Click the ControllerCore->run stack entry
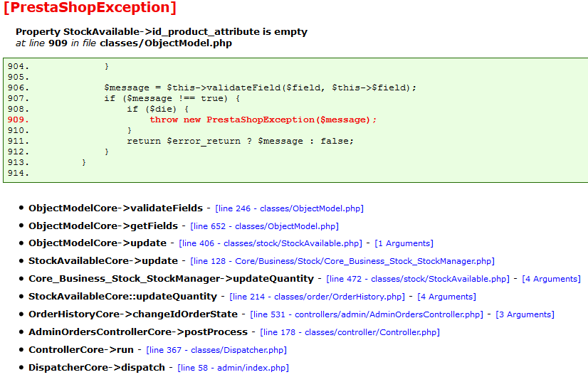 (x=81, y=349)
